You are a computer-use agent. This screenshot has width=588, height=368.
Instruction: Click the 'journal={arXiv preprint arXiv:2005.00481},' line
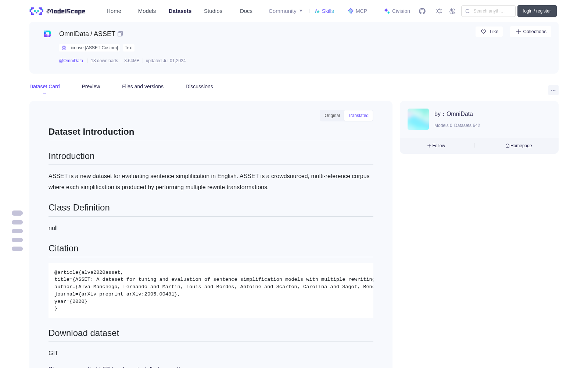(x=117, y=294)
